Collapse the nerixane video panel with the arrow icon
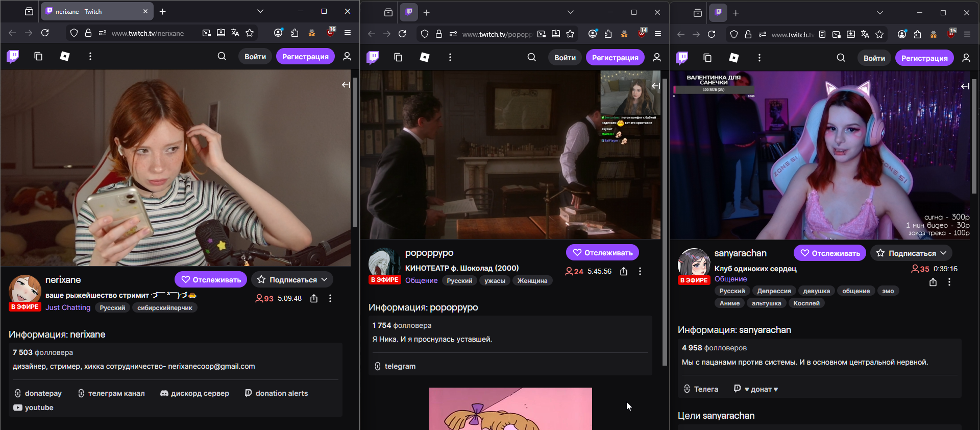 [x=346, y=85]
